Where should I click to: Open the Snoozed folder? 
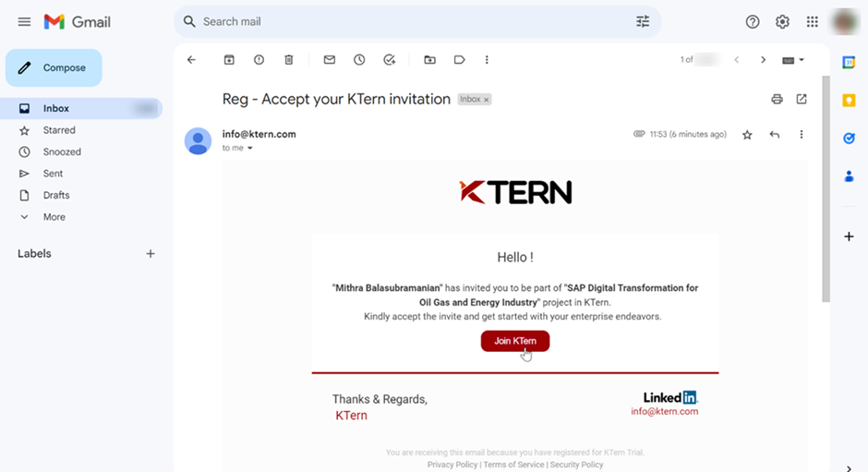coord(62,151)
